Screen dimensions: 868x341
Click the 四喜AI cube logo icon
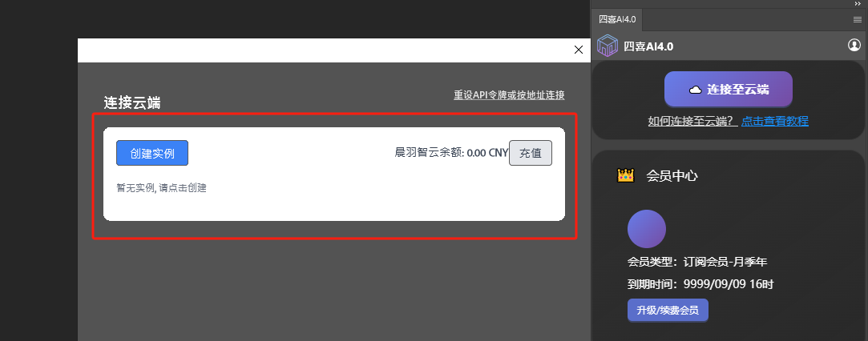click(608, 46)
